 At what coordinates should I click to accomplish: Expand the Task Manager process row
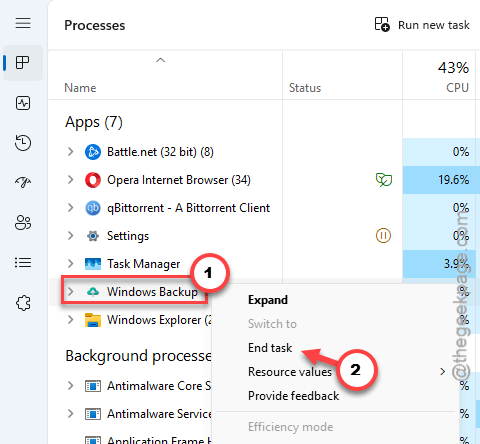coord(70,264)
